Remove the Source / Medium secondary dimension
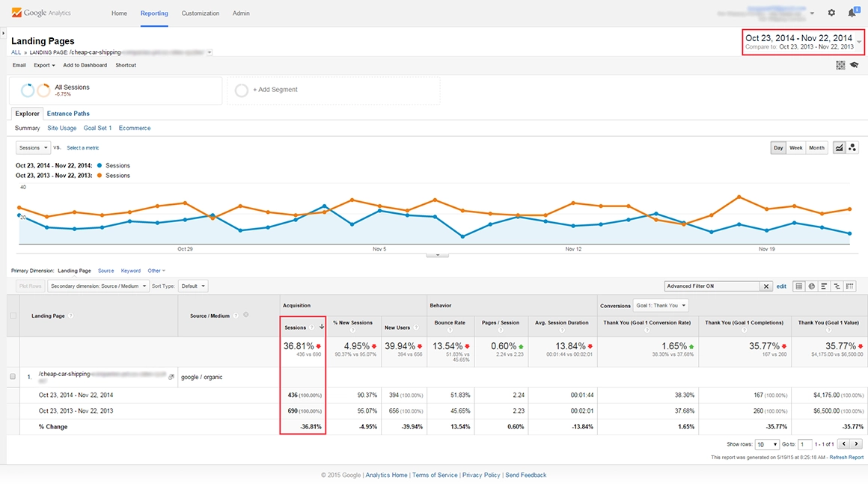The height and width of the screenshot is (486, 868). point(246,315)
